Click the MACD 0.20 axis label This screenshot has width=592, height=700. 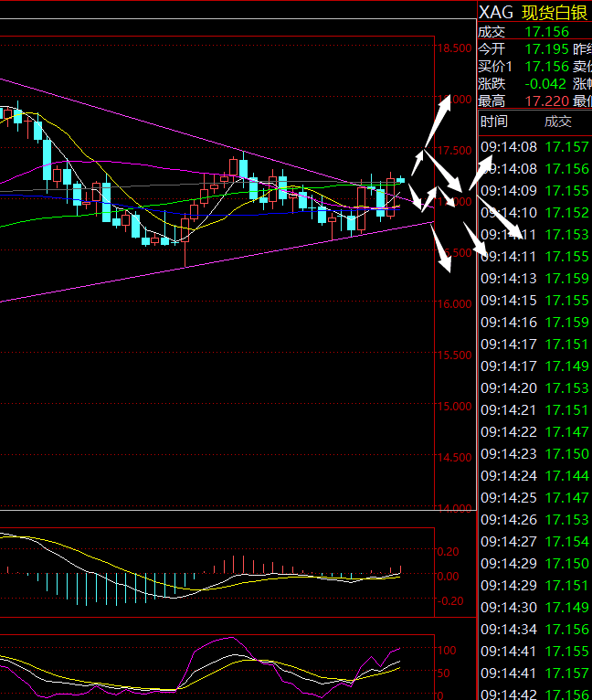tap(448, 552)
